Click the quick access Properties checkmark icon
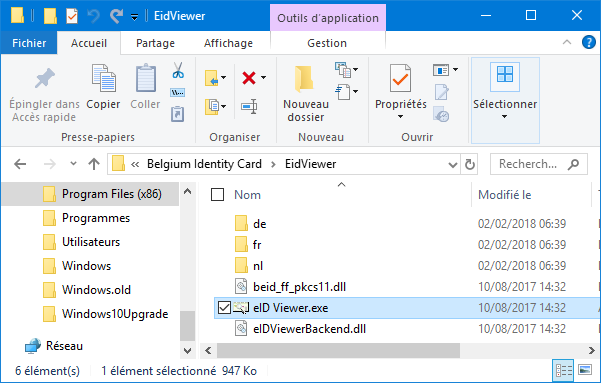Screen dimensions: 601x383 coord(72,16)
